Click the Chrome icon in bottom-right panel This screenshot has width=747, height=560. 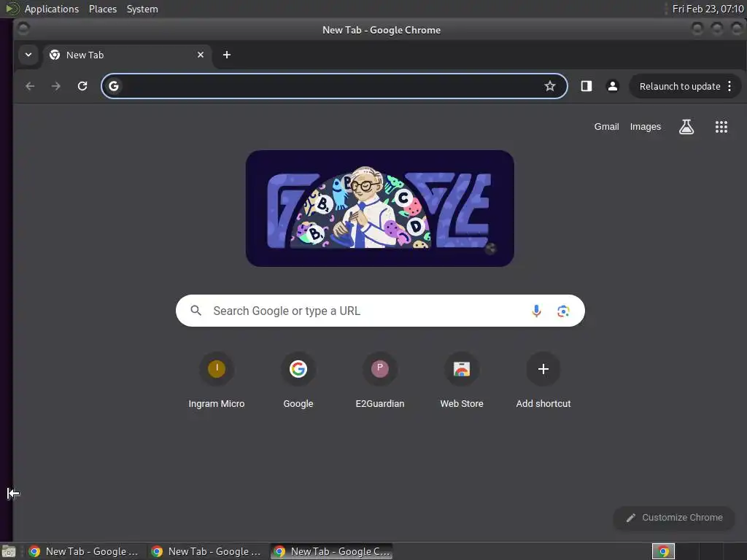663,551
